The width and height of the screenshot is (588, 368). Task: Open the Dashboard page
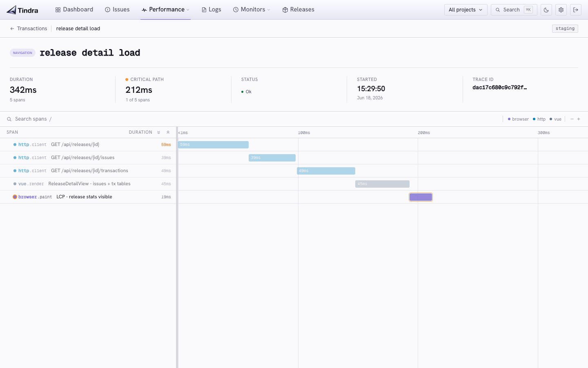(74, 9)
